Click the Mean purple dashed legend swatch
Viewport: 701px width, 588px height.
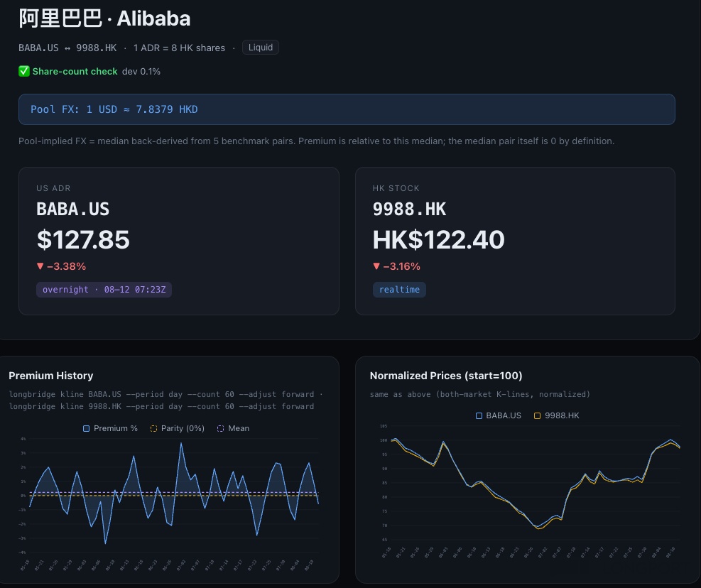[x=220, y=428]
